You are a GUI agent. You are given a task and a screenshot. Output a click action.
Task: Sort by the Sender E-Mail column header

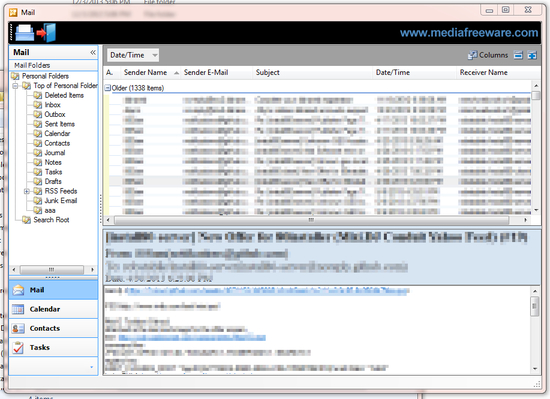pos(216,73)
